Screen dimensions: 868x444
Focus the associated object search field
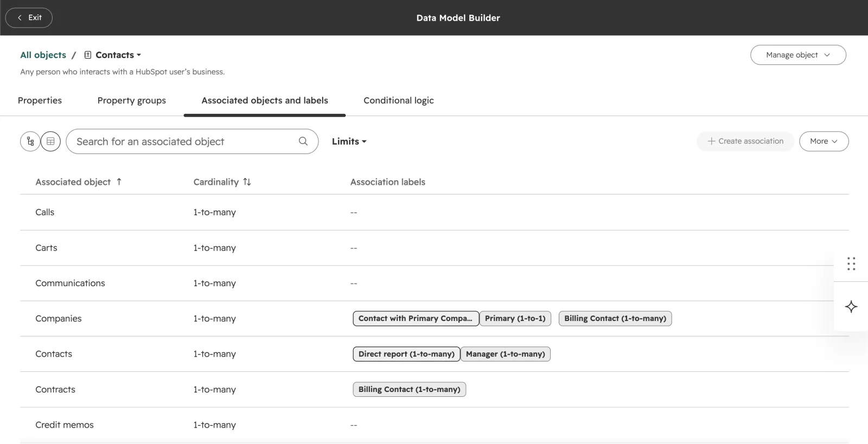point(192,141)
